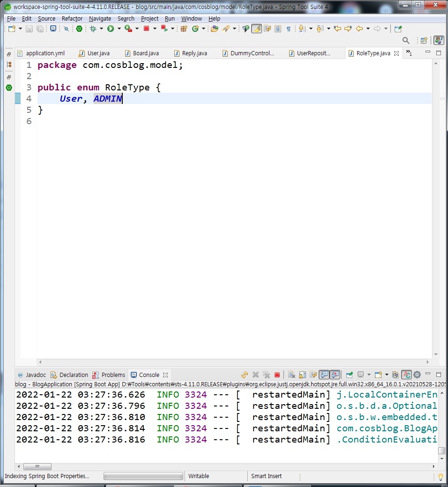Click the main toolbar Search flashlight icon
This screenshot has height=487, width=448.
coord(226,29)
